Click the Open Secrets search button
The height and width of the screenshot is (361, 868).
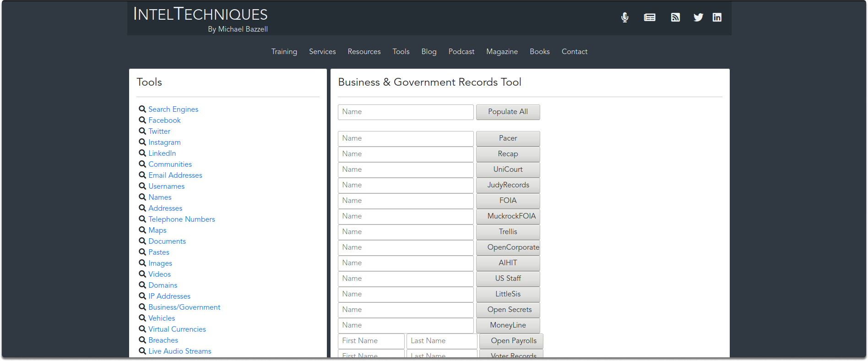508,310
